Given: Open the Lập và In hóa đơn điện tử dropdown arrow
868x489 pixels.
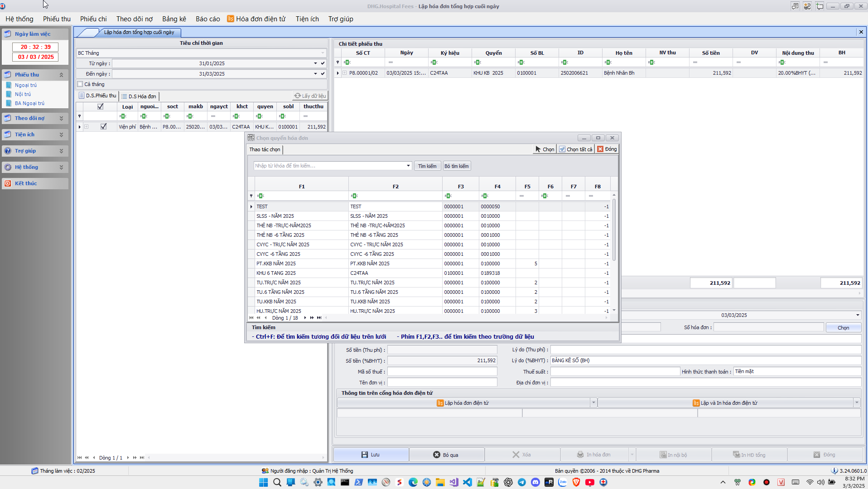Looking at the screenshot, I should (857, 403).
